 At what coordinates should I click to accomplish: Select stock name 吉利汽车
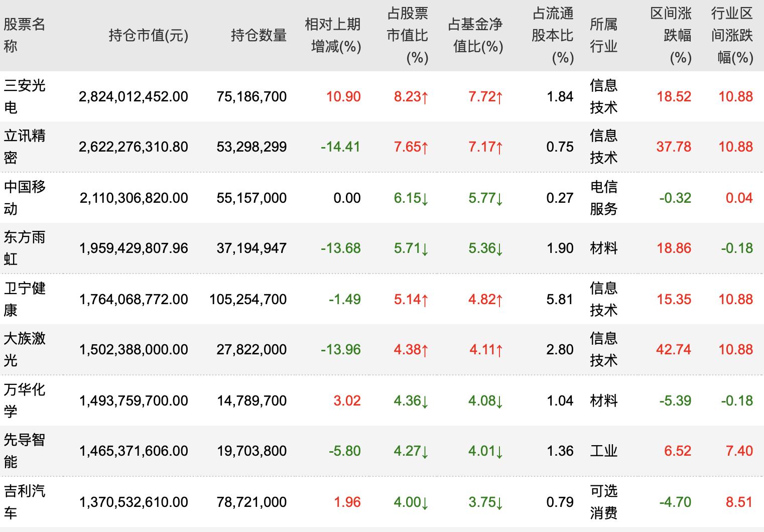click(x=25, y=501)
